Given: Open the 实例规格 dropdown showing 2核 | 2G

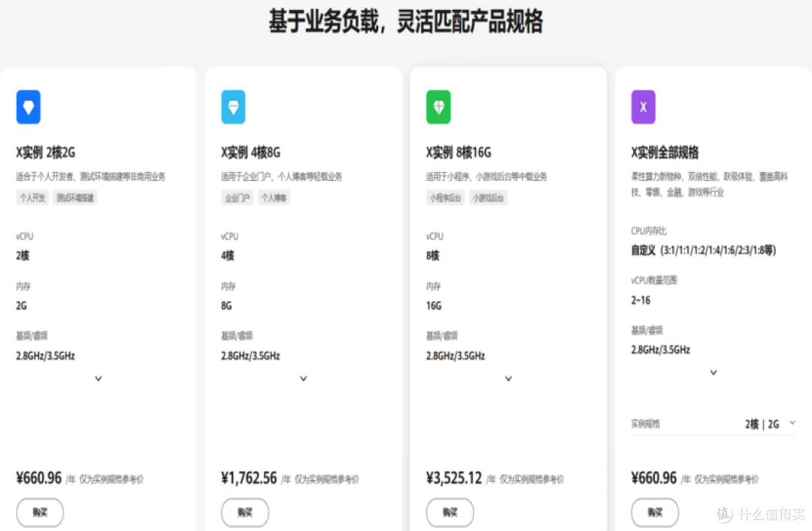Looking at the screenshot, I should coord(713,424).
